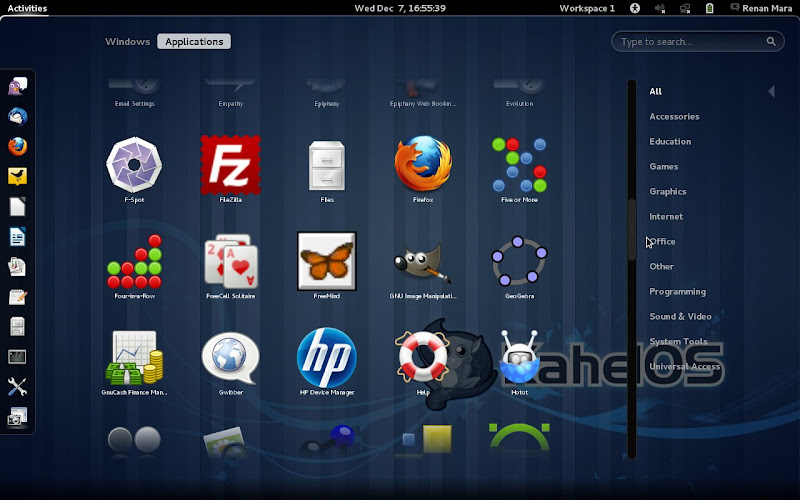Open FreeCell Solitaire

(231, 261)
